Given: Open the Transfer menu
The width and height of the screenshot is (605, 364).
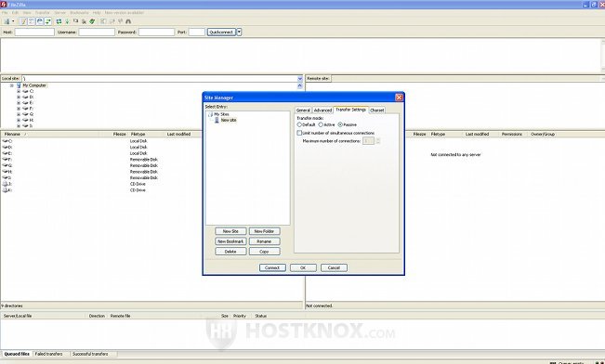Looking at the screenshot, I should coord(43,13).
